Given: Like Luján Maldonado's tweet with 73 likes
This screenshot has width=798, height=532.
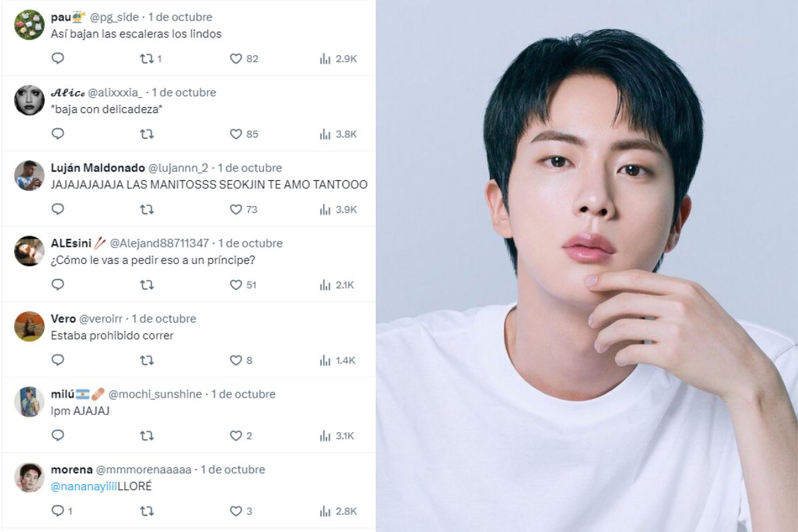Looking at the screenshot, I should click(x=243, y=209).
